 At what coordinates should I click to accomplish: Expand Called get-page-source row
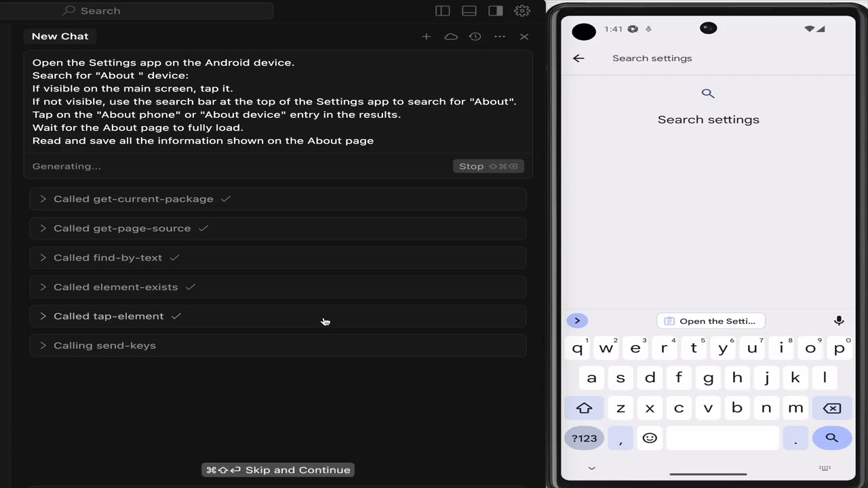278,228
